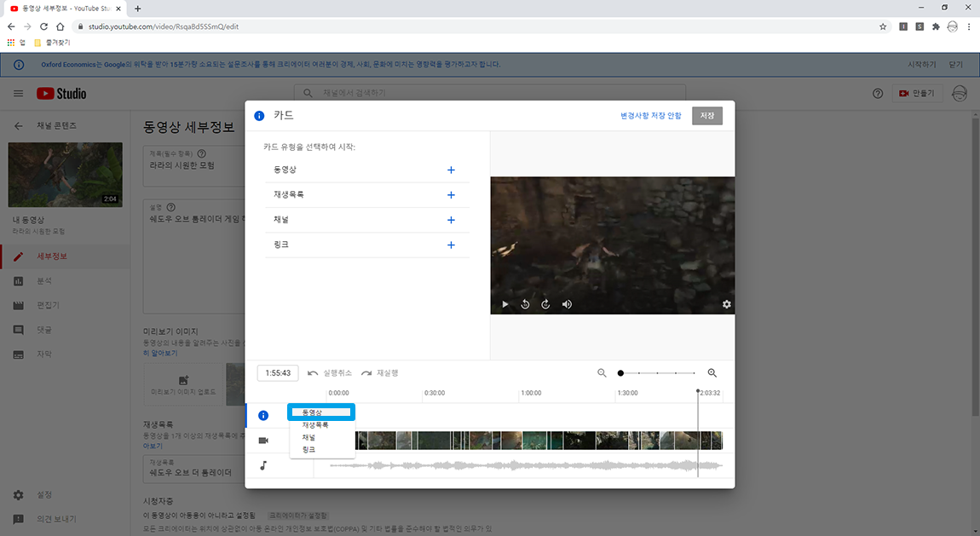Click the 만들기 create button
The height and width of the screenshot is (536, 980).
(x=917, y=93)
